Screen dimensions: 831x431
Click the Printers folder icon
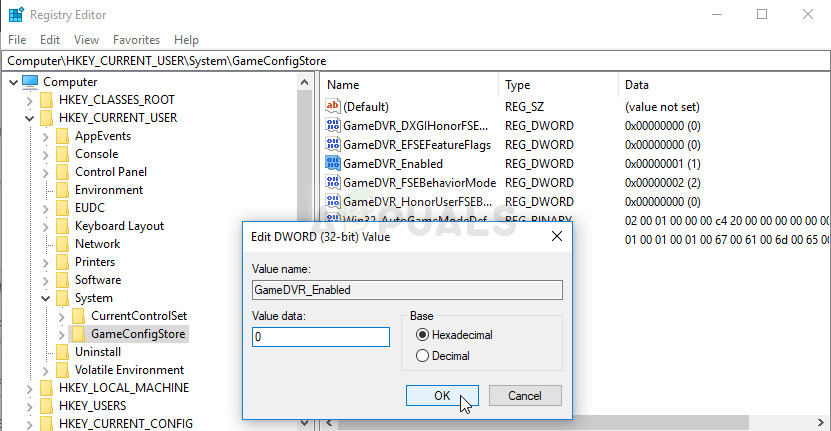click(x=63, y=262)
